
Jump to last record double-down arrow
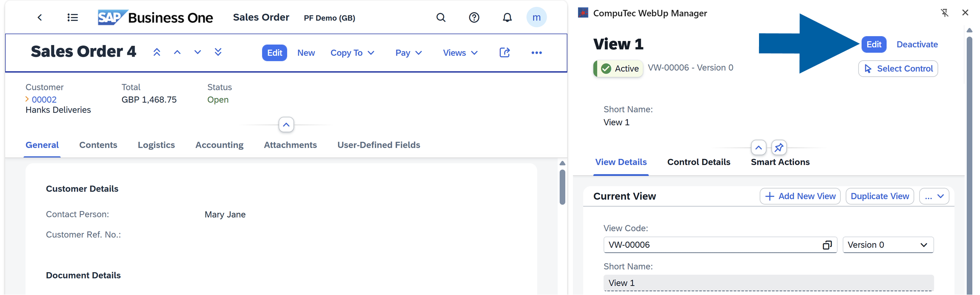(218, 52)
